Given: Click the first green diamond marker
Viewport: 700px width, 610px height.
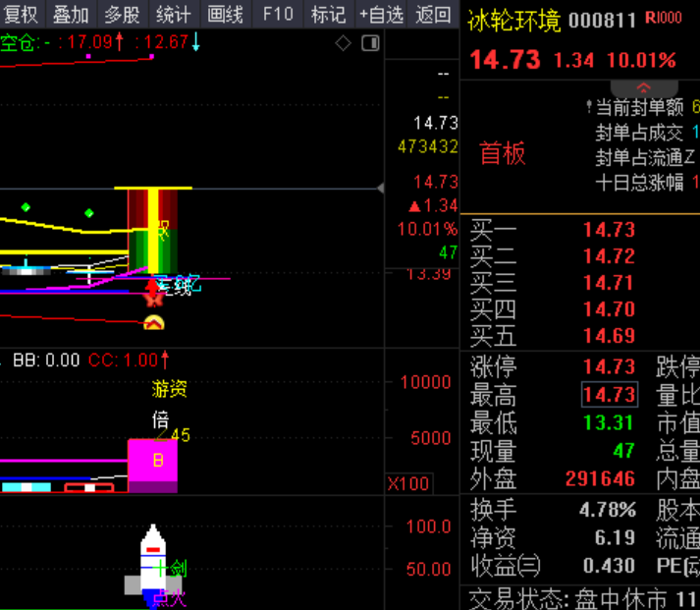Looking at the screenshot, I should click(26, 207).
